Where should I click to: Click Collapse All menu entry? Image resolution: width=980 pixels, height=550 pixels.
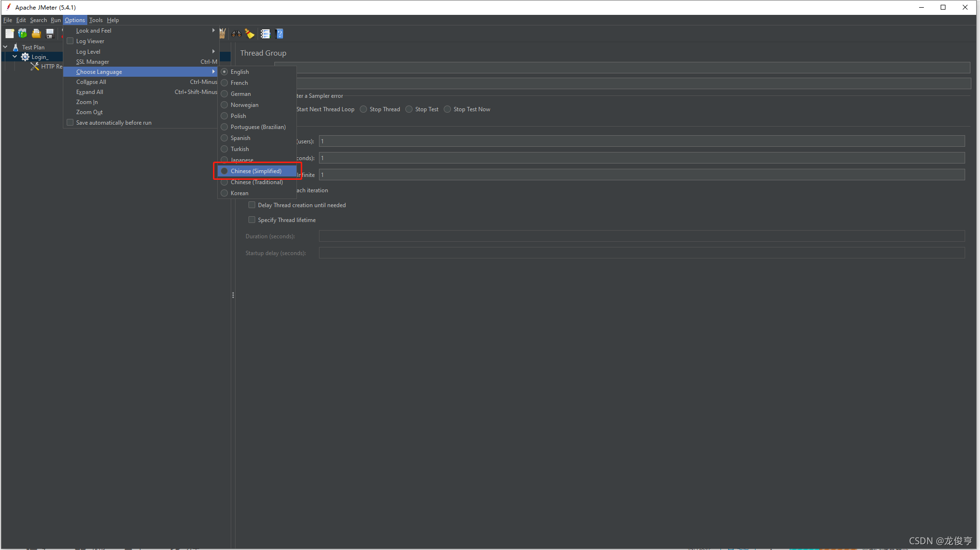pyautogui.click(x=141, y=82)
